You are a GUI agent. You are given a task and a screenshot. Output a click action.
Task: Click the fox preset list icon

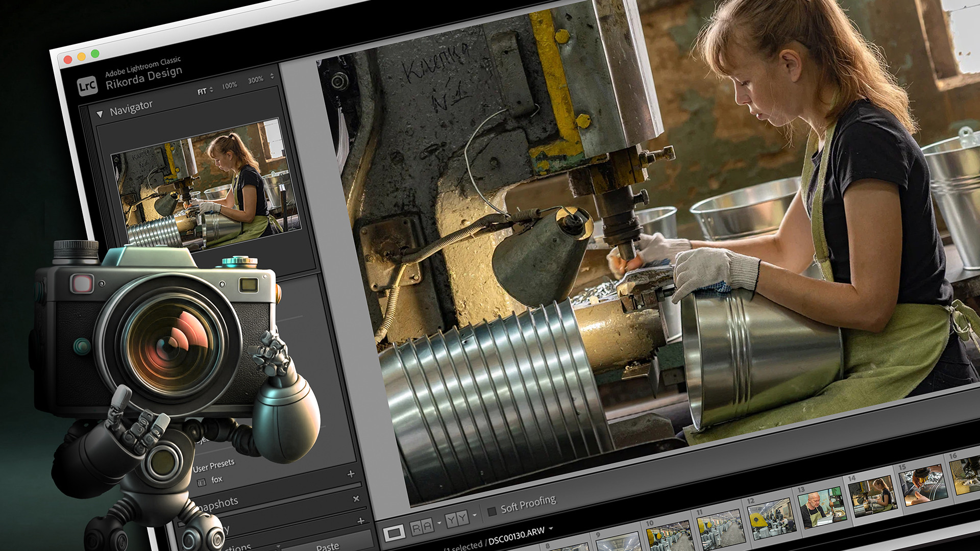202,482
